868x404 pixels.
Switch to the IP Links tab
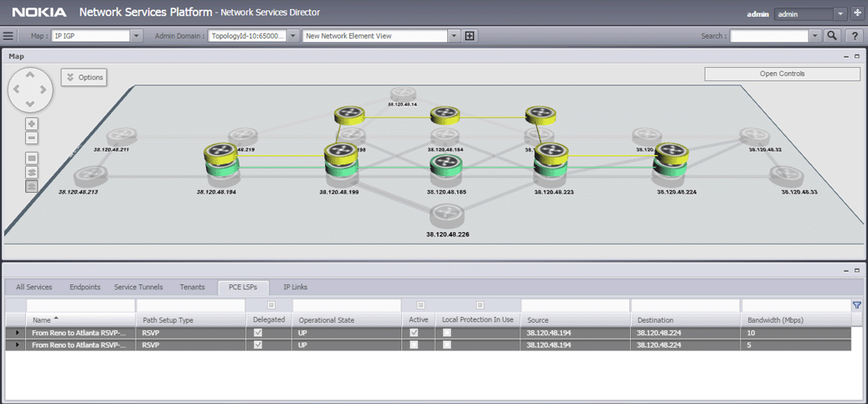point(295,287)
